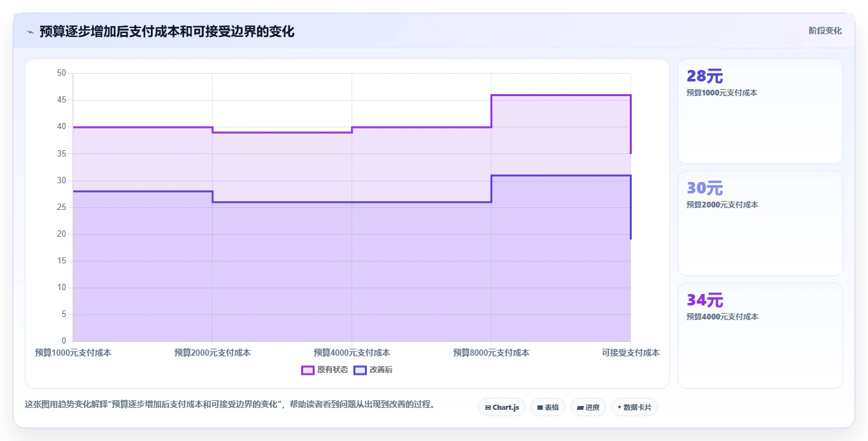Click x-axis label 可接受支付成本
Image resolution: width=868 pixels, height=441 pixels.
pos(630,353)
